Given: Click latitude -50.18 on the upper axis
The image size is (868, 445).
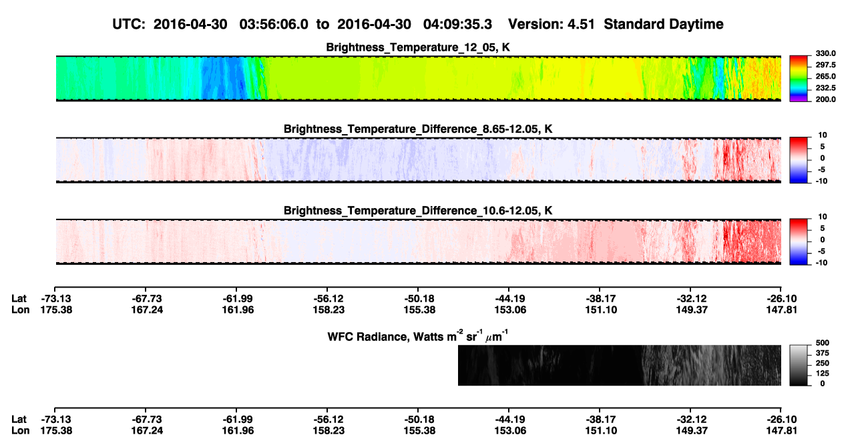Looking at the screenshot, I should point(418,300).
